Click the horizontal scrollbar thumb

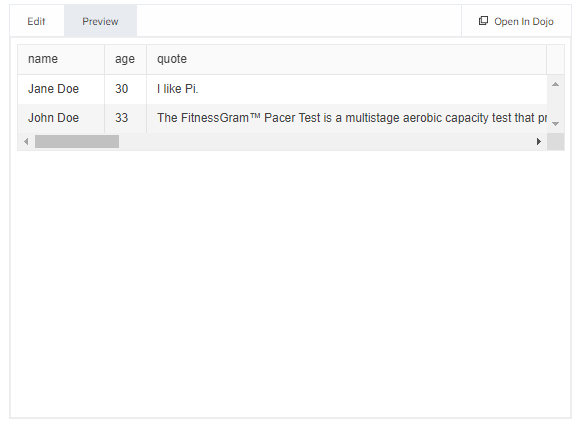[77, 142]
